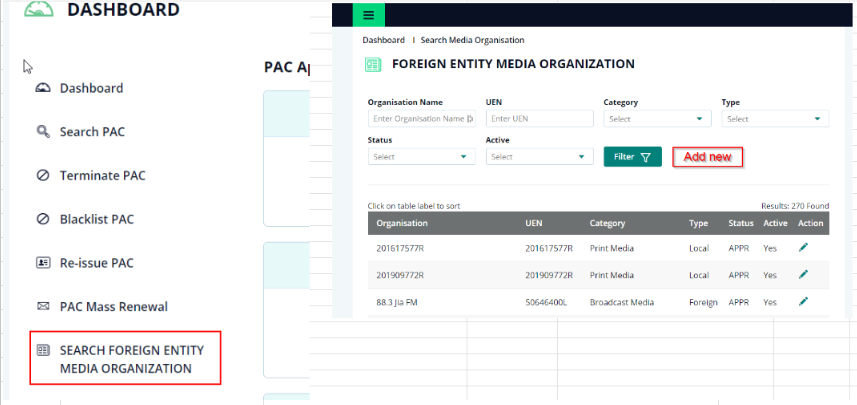Click the Organisation Name input field
Screen dimensions: 857x405
(x=420, y=119)
